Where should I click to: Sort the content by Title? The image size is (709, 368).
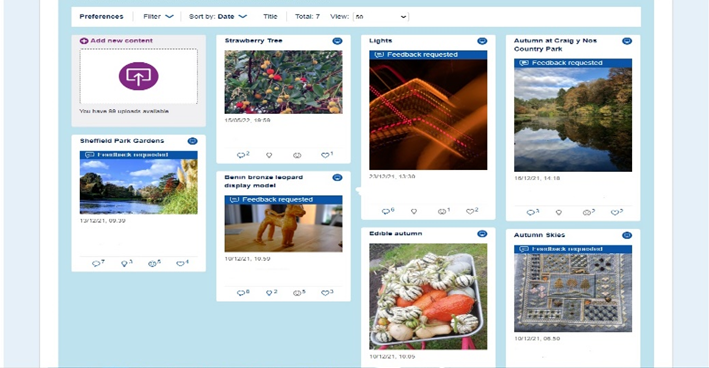pos(270,16)
